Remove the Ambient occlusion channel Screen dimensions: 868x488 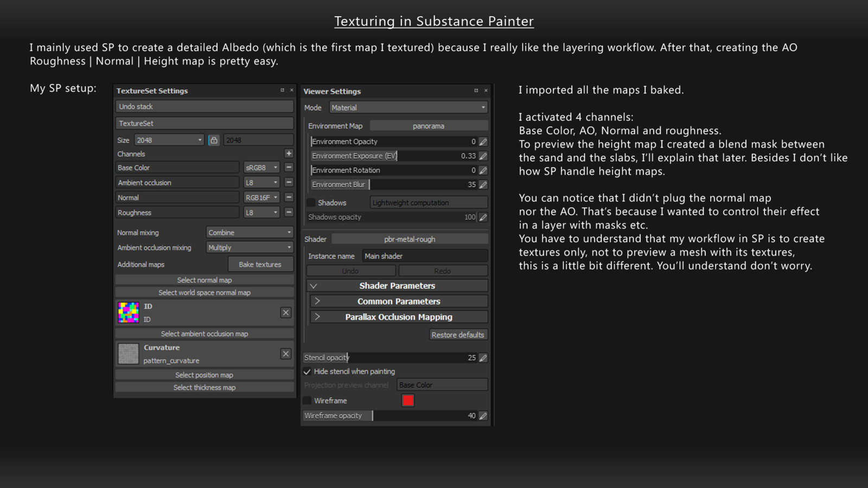click(289, 182)
